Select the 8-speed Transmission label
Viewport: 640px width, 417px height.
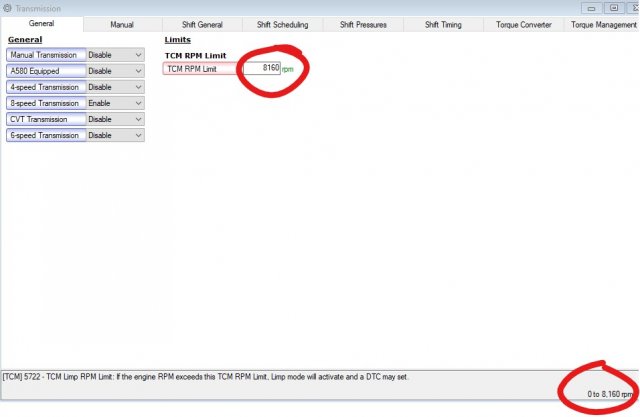tap(46, 103)
